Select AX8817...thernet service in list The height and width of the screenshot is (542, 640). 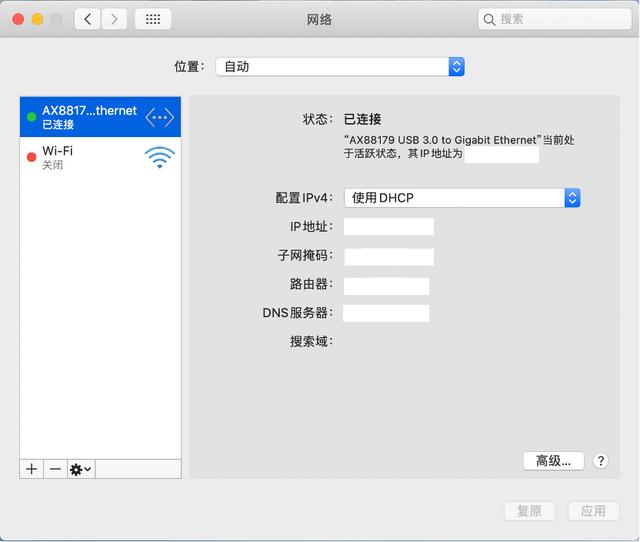(x=100, y=117)
